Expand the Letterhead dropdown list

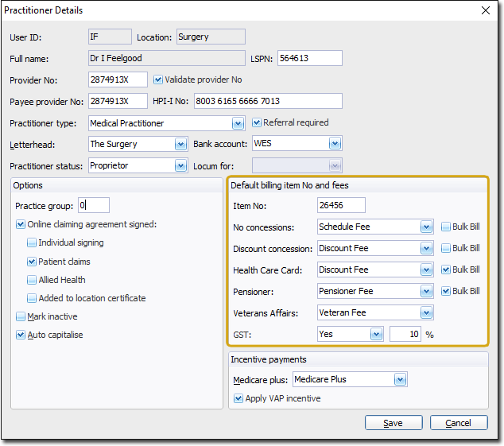[180, 144]
